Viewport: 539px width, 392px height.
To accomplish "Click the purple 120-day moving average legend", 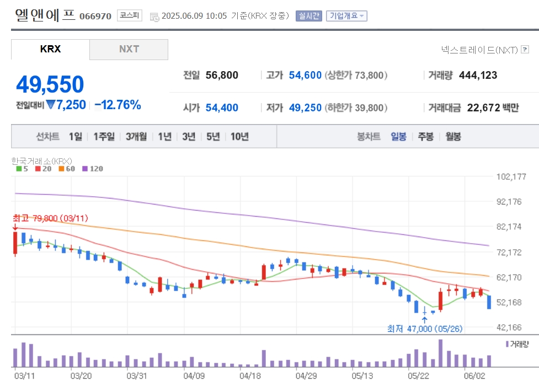I will (93, 169).
